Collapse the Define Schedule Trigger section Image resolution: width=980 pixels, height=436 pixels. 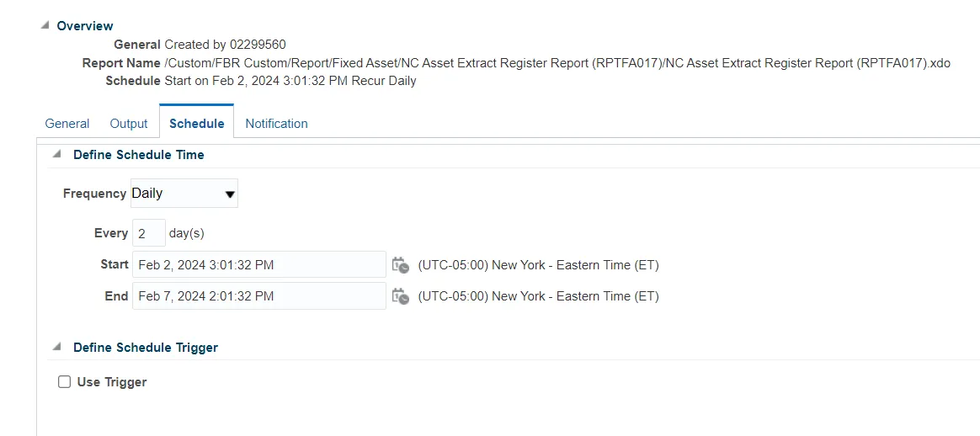[x=57, y=347]
